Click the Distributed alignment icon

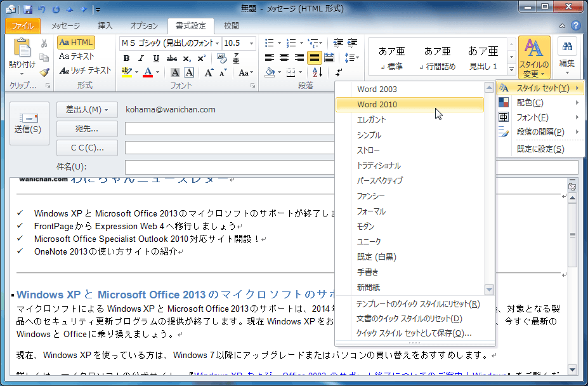(329, 58)
